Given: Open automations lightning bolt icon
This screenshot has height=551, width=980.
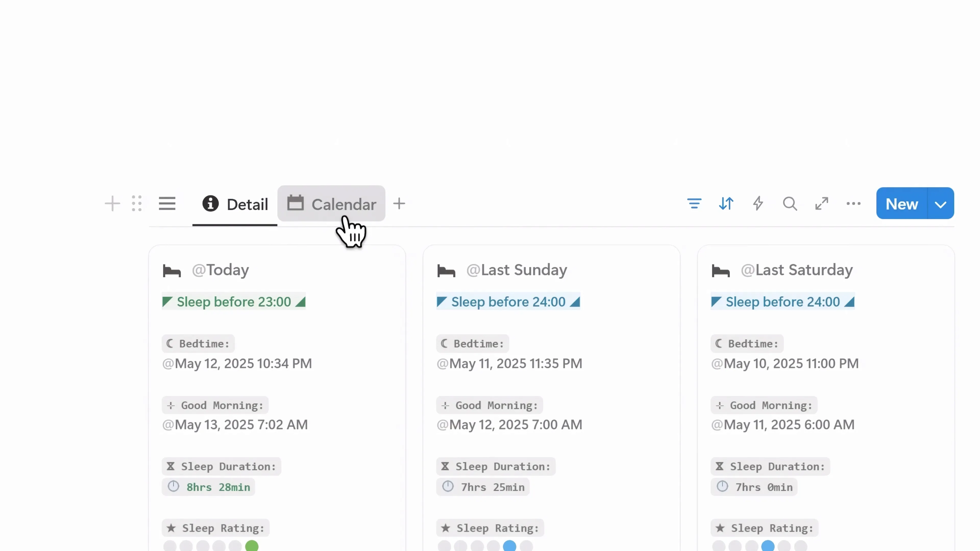Looking at the screenshot, I should click(758, 204).
